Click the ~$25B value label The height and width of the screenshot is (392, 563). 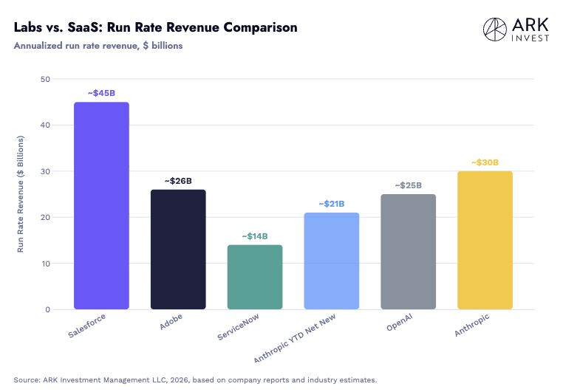[409, 185]
